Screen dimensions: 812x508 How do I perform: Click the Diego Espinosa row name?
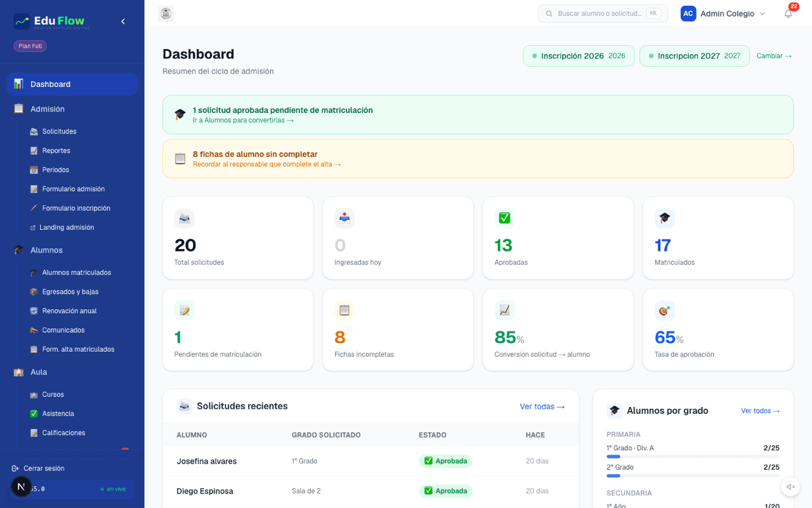coord(205,491)
